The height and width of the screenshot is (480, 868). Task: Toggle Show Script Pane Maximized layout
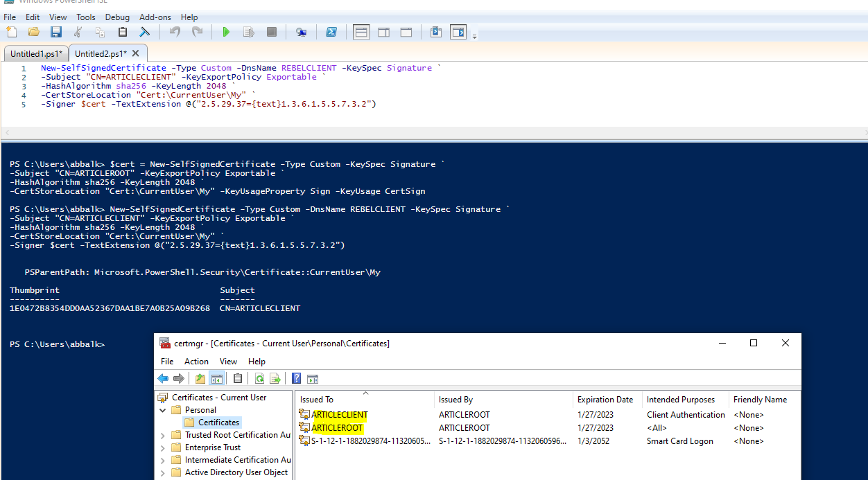(406, 32)
